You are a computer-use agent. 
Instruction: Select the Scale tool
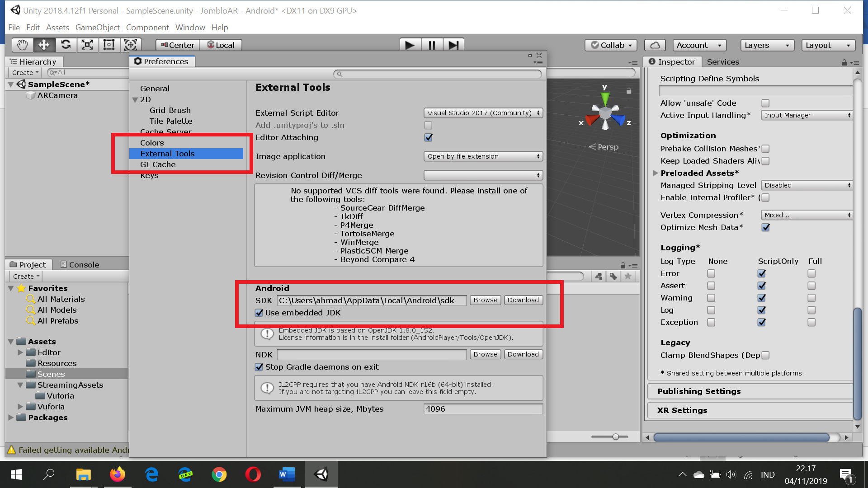click(87, 45)
